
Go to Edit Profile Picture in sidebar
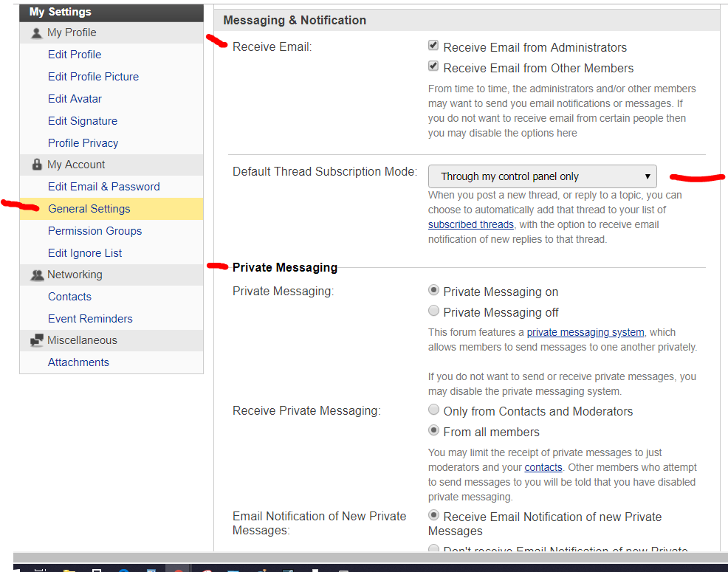(93, 77)
